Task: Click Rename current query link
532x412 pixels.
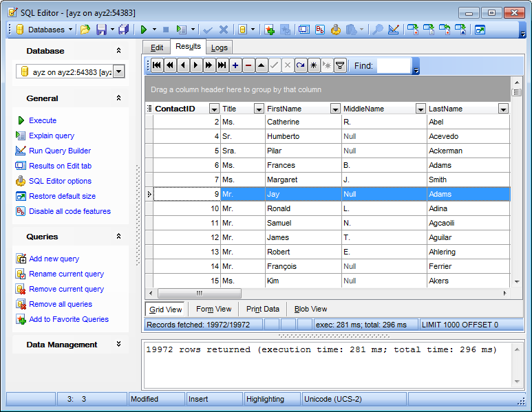Action: click(x=67, y=274)
